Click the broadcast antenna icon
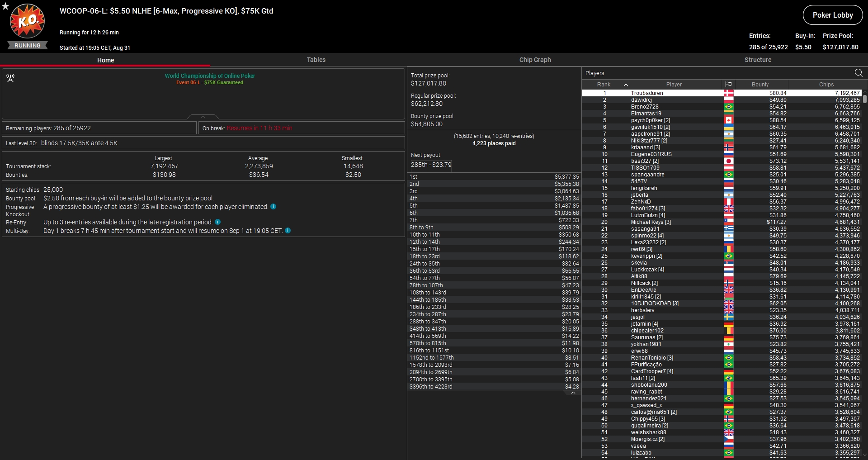This screenshot has width=868, height=460. (10, 78)
